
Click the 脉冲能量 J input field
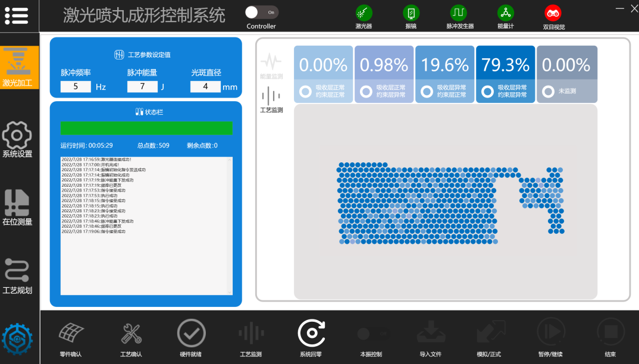click(142, 87)
